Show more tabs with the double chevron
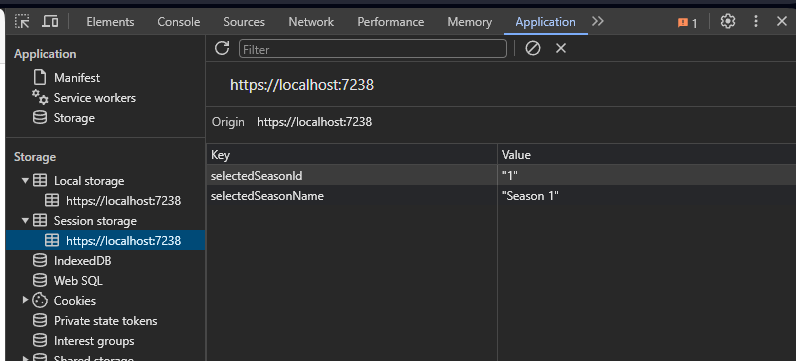Viewport: 796px width, 361px height. (598, 21)
